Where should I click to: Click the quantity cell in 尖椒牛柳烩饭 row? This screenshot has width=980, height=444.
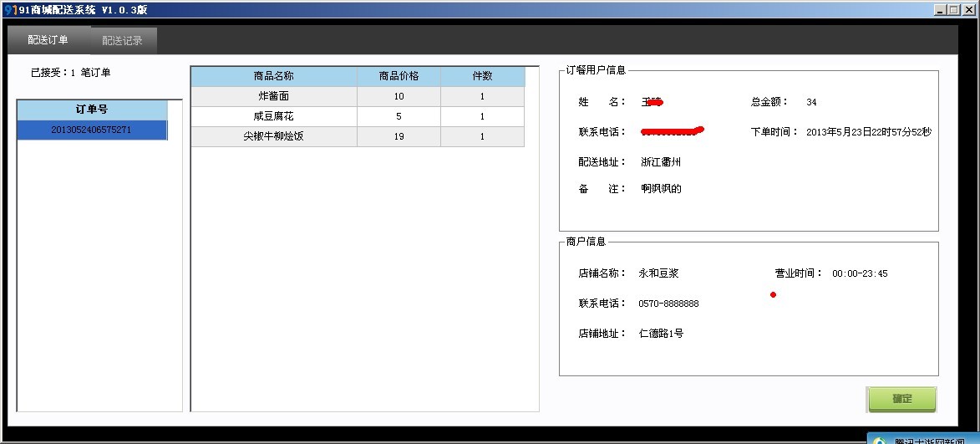[483, 136]
